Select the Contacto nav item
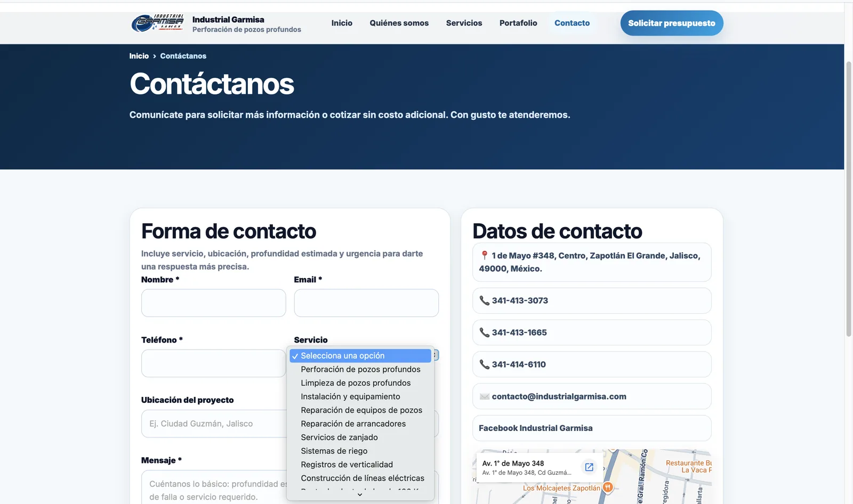Image resolution: width=853 pixels, height=504 pixels. pyautogui.click(x=572, y=23)
